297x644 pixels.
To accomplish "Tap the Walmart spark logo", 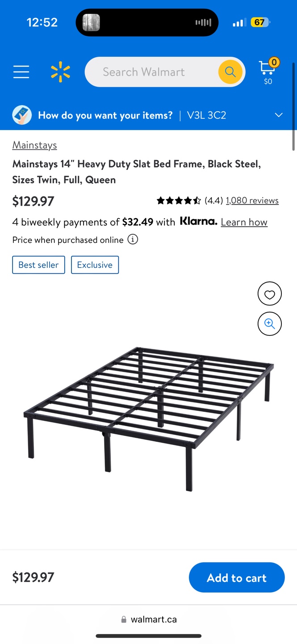I will [60, 72].
